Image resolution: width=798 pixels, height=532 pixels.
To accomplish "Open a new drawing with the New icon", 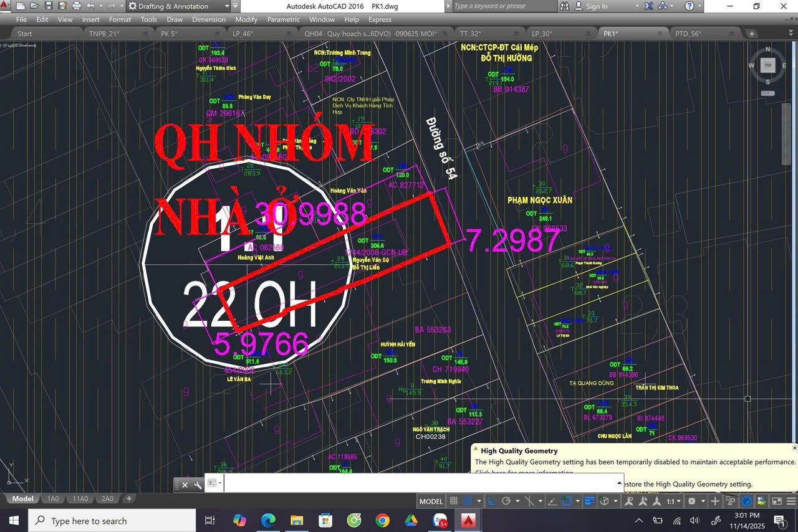I will (21, 6).
